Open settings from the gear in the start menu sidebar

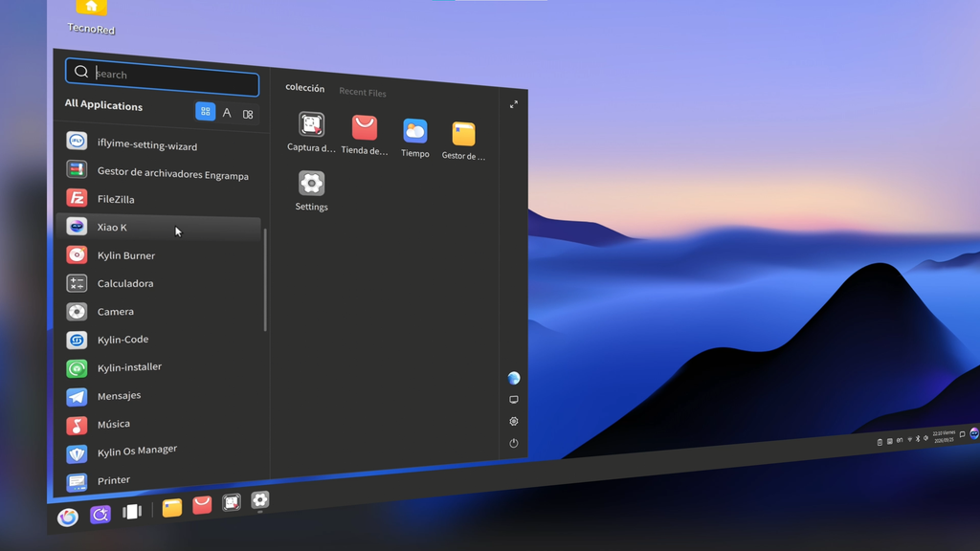514,421
